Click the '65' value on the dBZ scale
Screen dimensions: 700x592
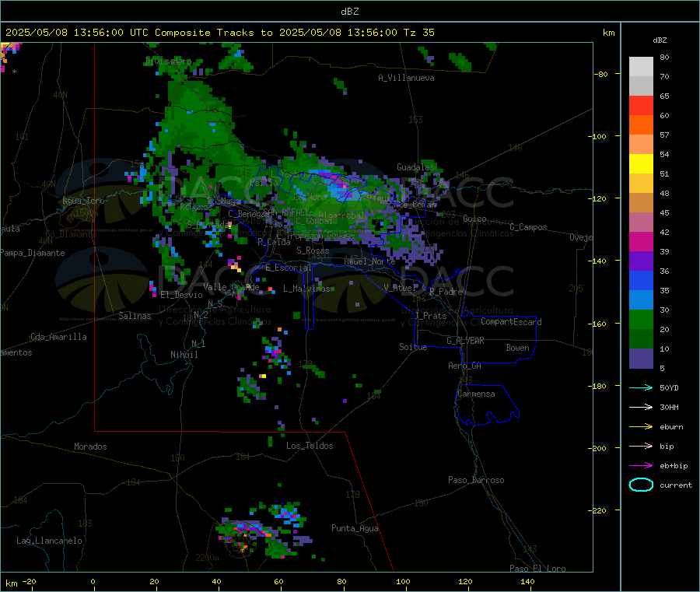tap(664, 96)
